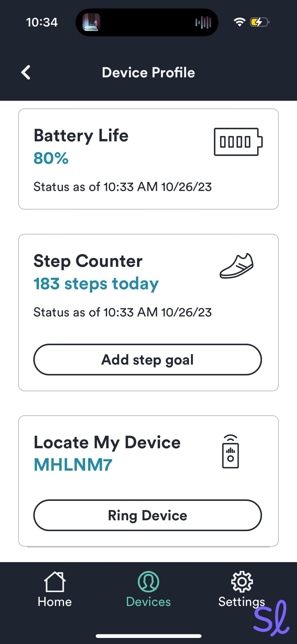
Task: Open the Settings tab label
Action: point(242,602)
